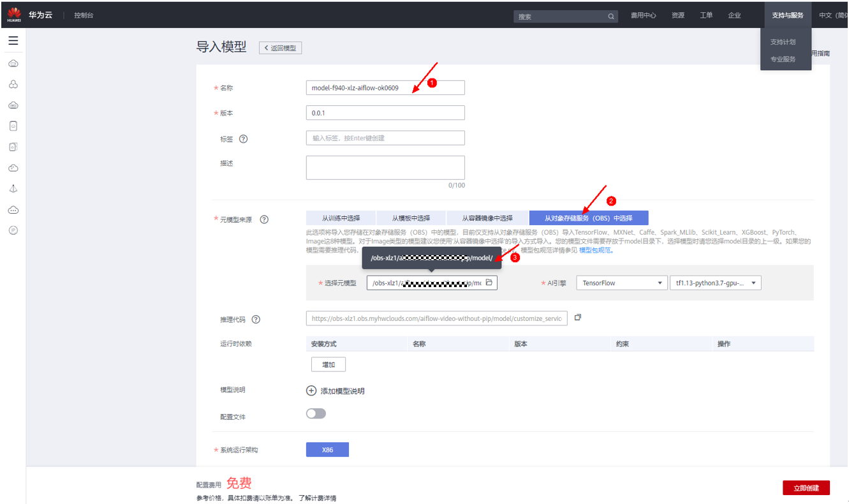
Task: Click the cloud icon with three dots
Action: [x=13, y=210]
